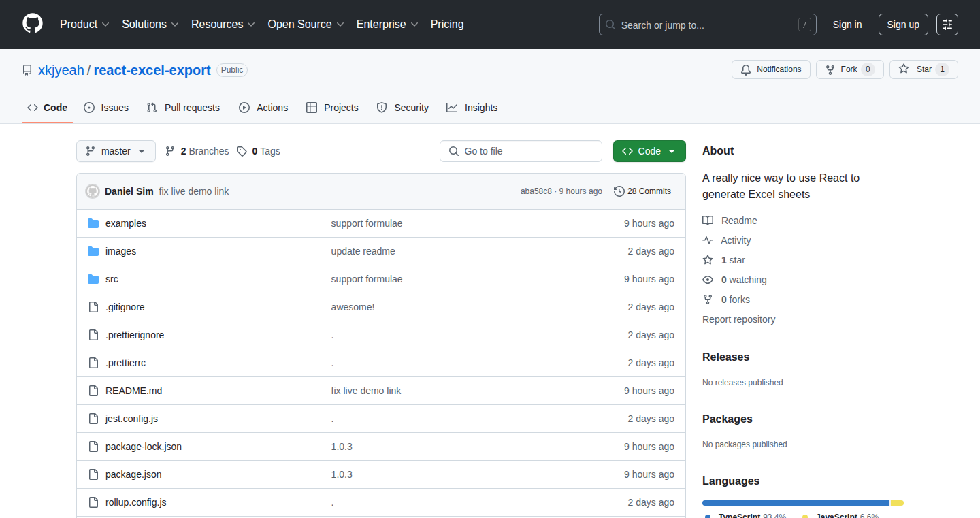Expand the Enterprise menu

point(387,24)
